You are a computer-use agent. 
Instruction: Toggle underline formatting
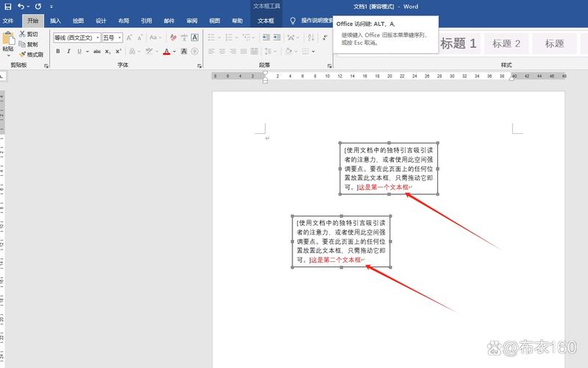(x=79, y=51)
